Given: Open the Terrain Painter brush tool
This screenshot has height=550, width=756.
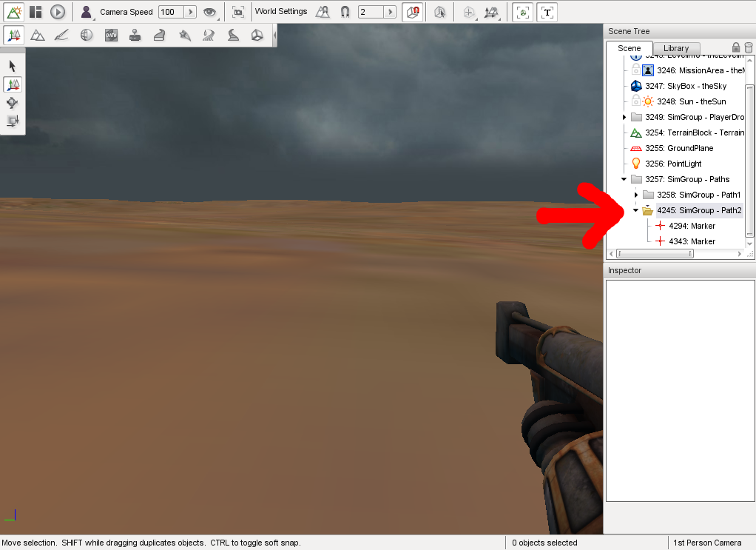Looking at the screenshot, I should (61, 35).
